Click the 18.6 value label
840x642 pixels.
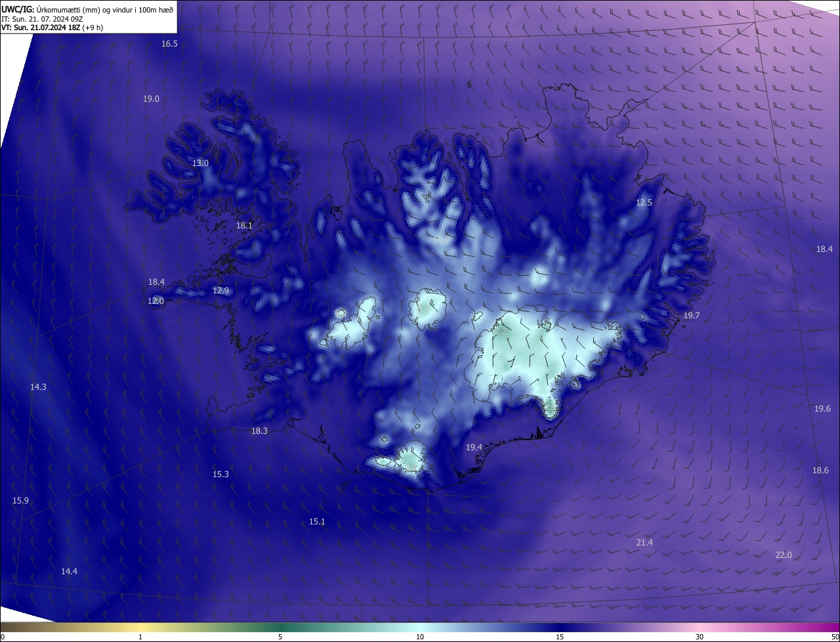820,471
